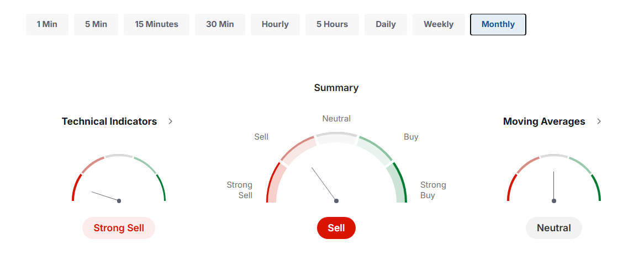Image resolution: width=644 pixels, height=271 pixels.
Task: Switch to the Weekly timeframe
Action: point(439,24)
